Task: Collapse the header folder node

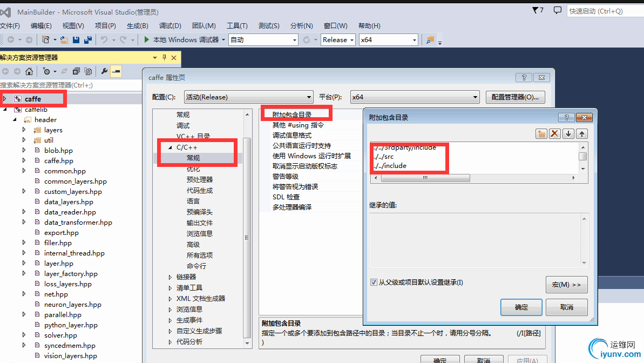Action: [15, 119]
